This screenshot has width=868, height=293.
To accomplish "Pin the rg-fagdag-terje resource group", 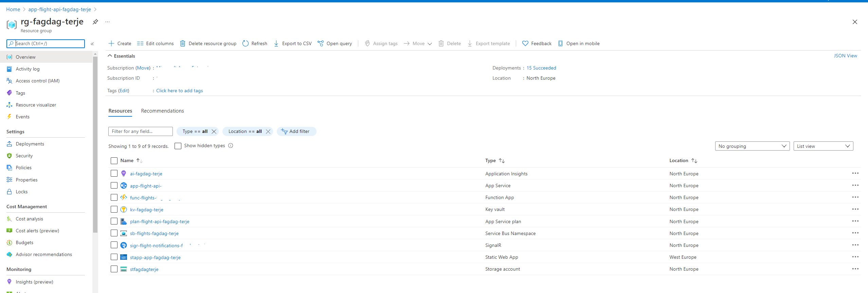I will (95, 22).
